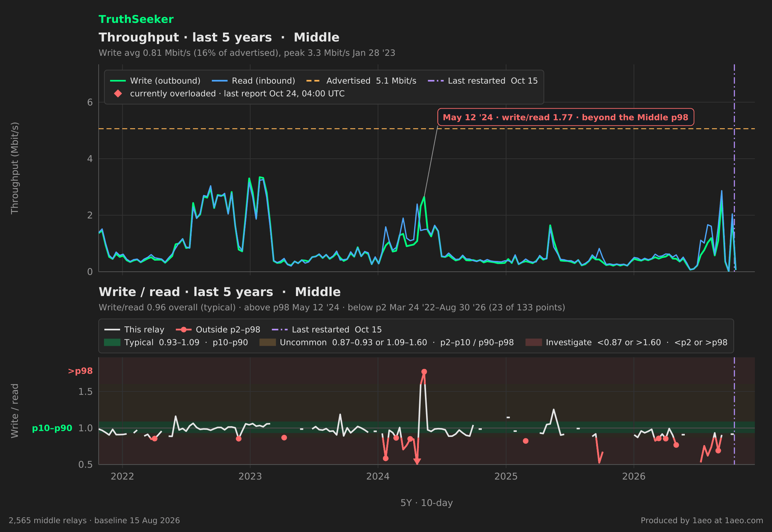Click the 'Write/read 0.96 overall (typical)' subtitle

332,307
